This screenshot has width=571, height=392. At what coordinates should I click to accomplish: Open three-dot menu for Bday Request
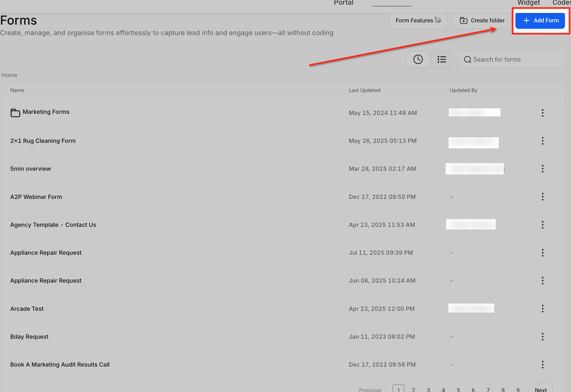coord(543,336)
